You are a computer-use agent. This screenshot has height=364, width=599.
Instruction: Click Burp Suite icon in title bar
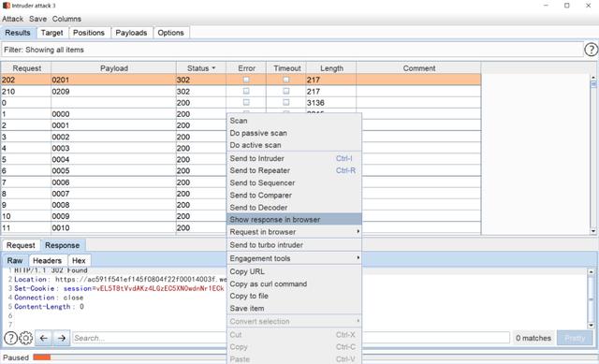click(6, 6)
